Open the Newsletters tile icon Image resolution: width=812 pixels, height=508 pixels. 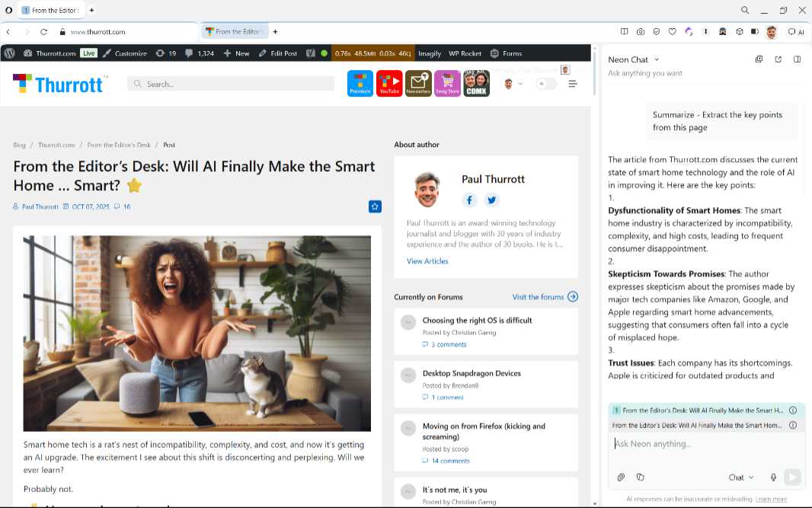[418, 83]
